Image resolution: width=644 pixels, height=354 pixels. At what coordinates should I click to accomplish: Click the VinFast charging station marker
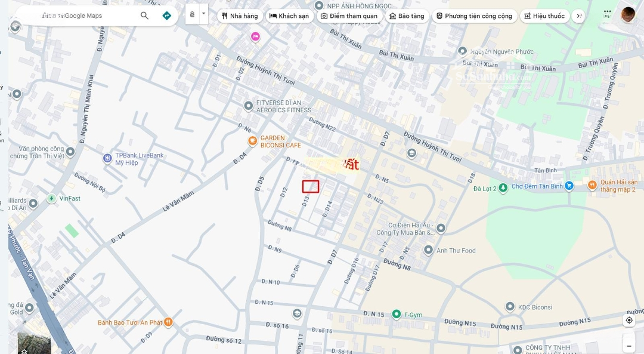point(51,198)
